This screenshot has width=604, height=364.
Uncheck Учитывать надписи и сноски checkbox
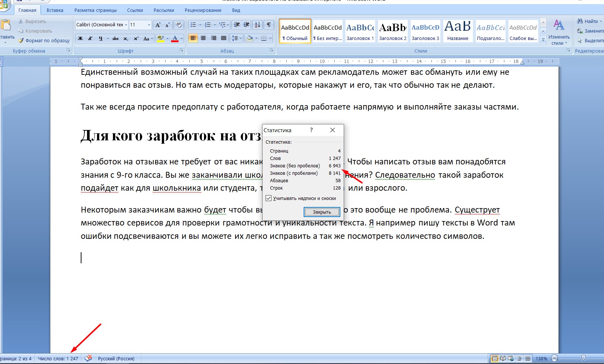[268, 198]
